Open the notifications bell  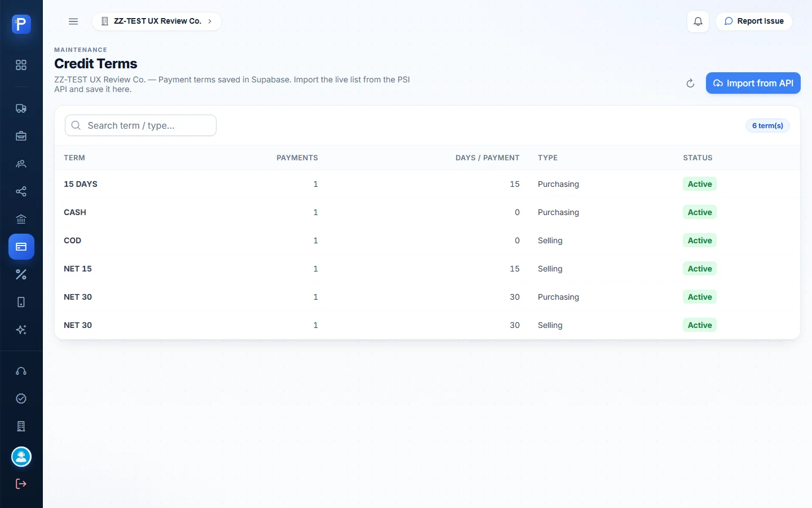[x=698, y=21]
